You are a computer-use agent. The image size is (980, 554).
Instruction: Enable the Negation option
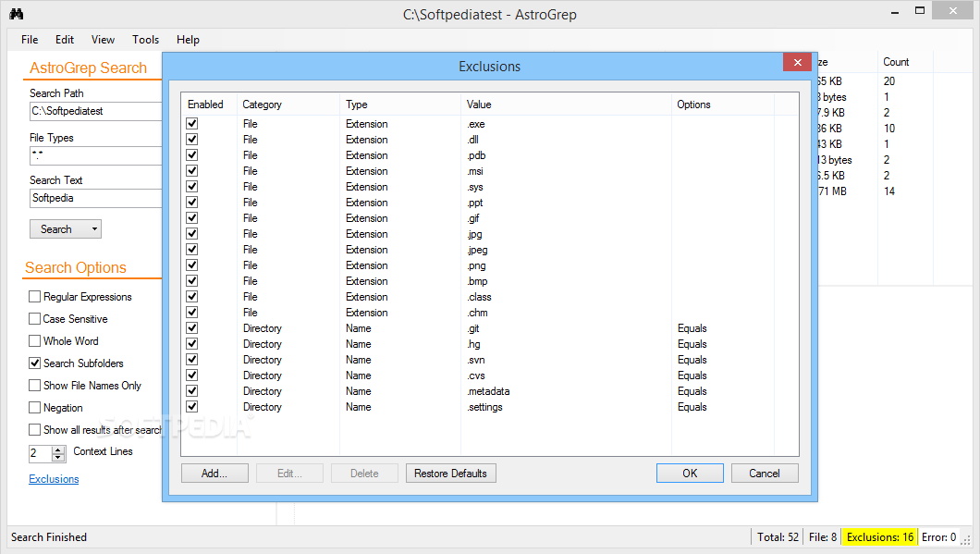(35, 408)
